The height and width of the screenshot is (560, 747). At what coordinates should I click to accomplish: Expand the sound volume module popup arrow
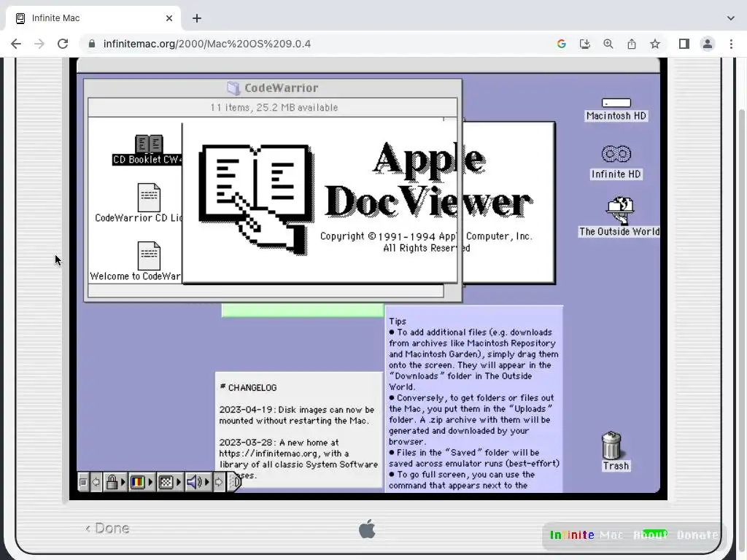(x=206, y=483)
